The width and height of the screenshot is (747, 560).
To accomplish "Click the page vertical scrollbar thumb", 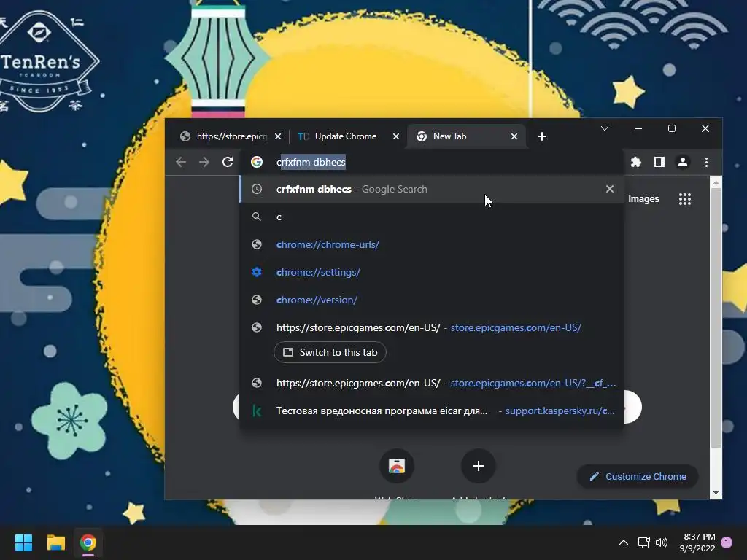I will [716, 318].
